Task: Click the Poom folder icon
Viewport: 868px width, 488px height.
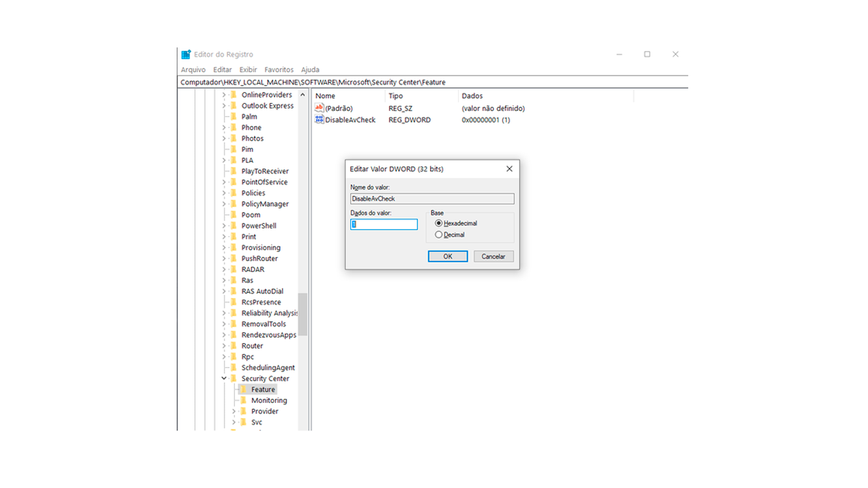Action: [x=234, y=215]
